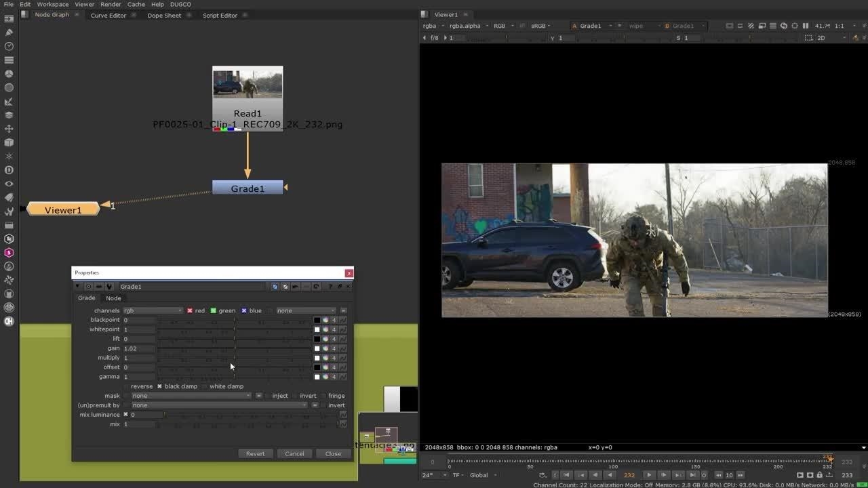Click the Grade1 node in graph
Screen dimensions: 868x488
[248, 188]
